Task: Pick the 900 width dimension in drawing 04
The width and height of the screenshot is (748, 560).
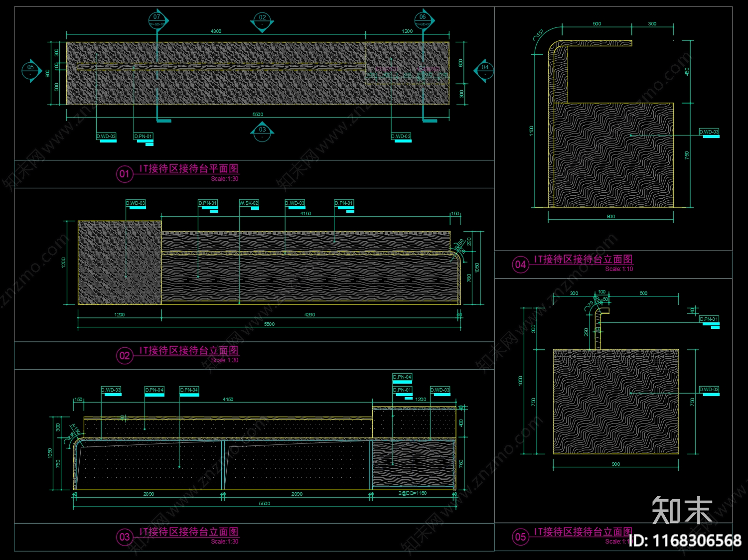Action: coord(611,217)
